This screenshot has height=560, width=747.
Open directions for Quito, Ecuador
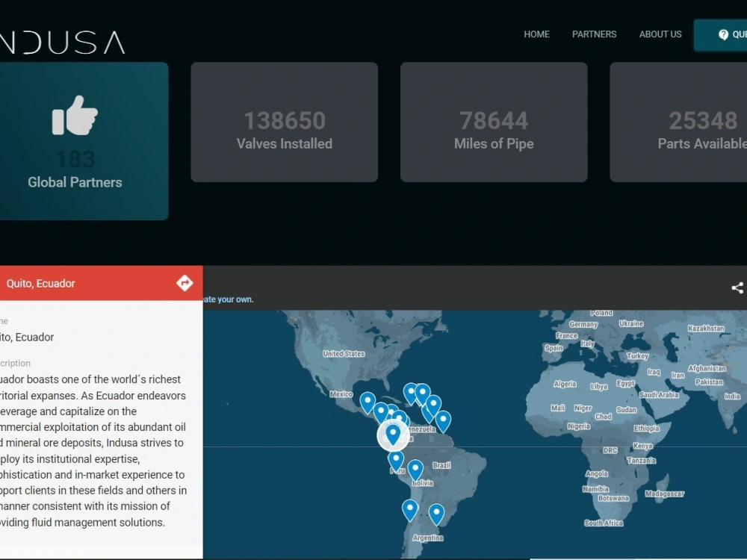[185, 283]
